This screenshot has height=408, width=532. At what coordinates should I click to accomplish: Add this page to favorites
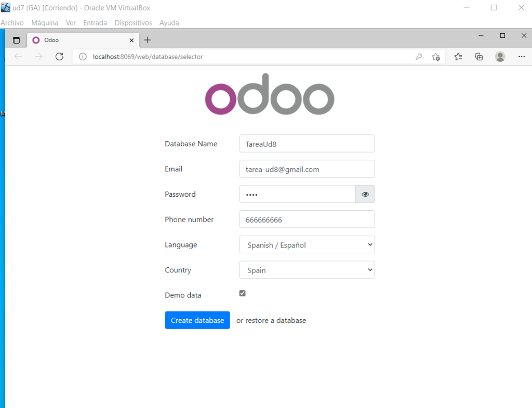[436, 57]
